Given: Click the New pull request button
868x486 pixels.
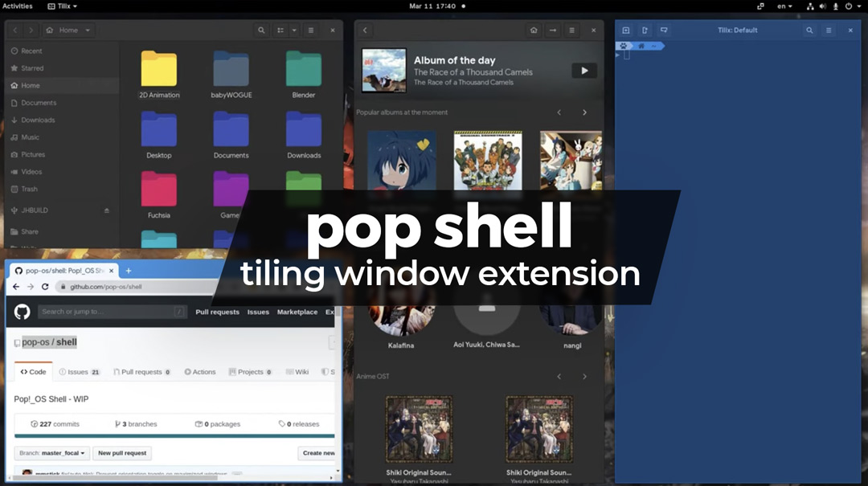Looking at the screenshot, I should pos(122,453).
